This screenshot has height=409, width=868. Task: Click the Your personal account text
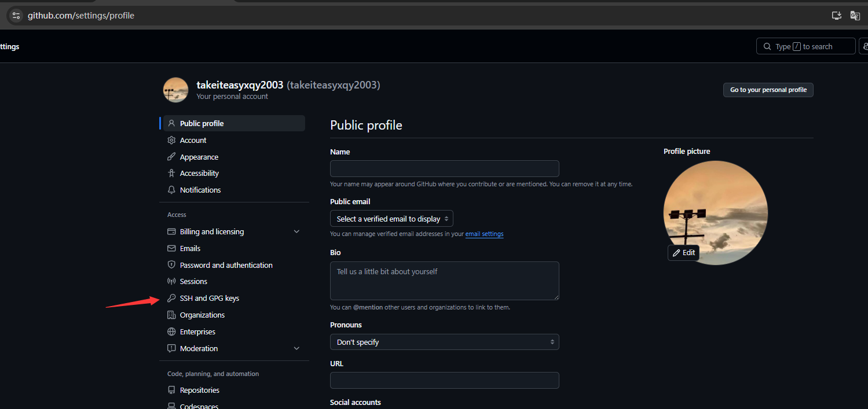click(232, 97)
